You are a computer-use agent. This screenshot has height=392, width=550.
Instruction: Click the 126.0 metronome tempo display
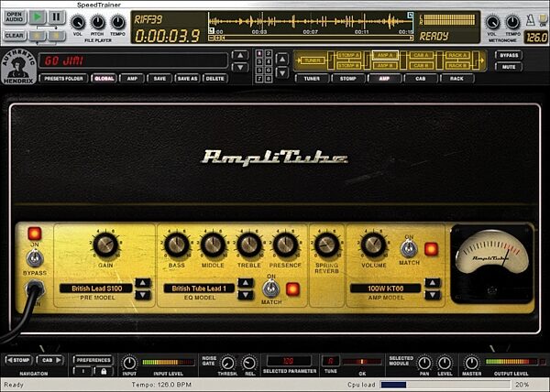(535, 38)
